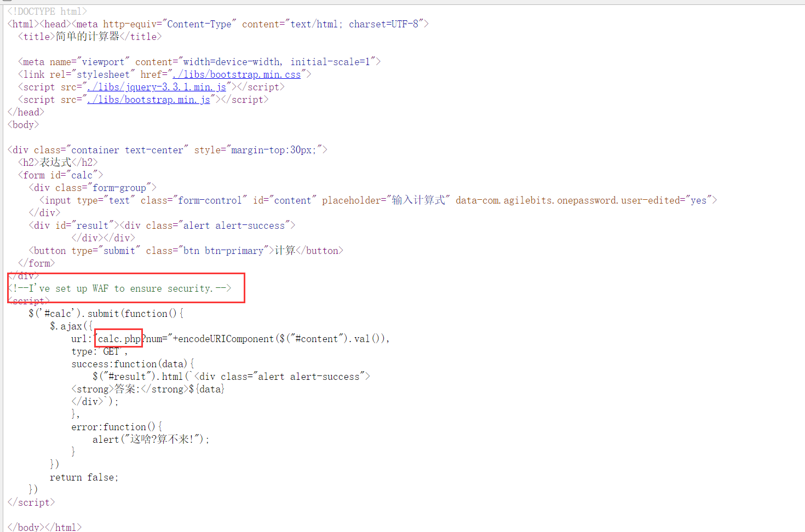Click the form id="calc" line
The image size is (805, 532).
click(x=61, y=175)
